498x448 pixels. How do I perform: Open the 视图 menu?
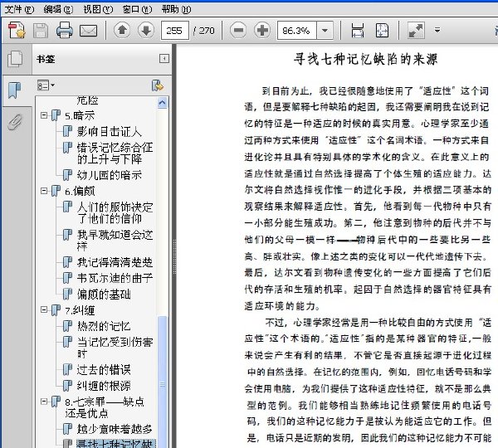pyautogui.click(x=98, y=9)
